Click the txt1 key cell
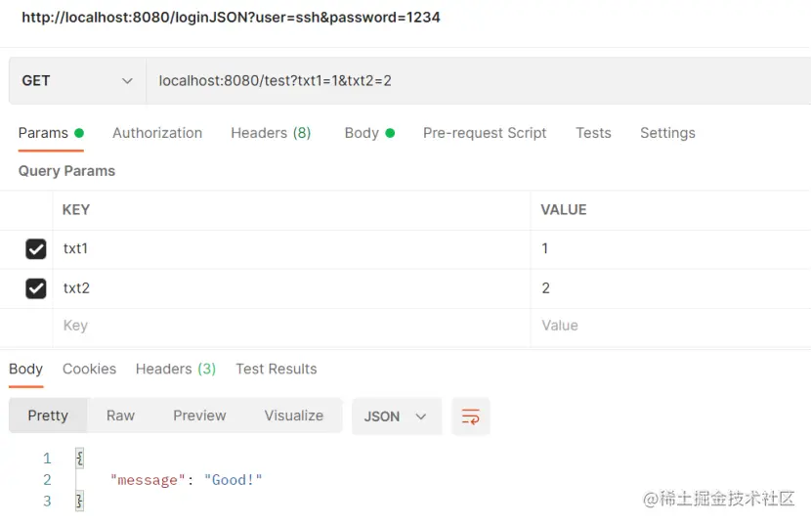 pyautogui.click(x=291, y=248)
